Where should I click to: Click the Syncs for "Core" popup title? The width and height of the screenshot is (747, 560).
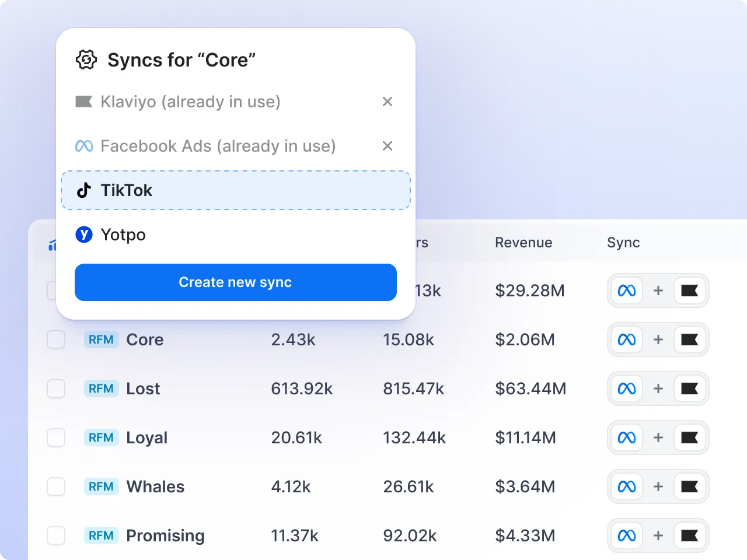(x=181, y=60)
